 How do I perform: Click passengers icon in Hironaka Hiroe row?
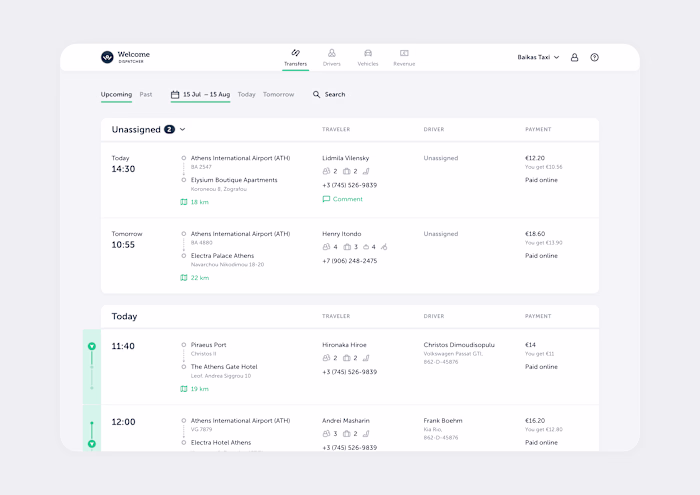pyautogui.click(x=326, y=358)
